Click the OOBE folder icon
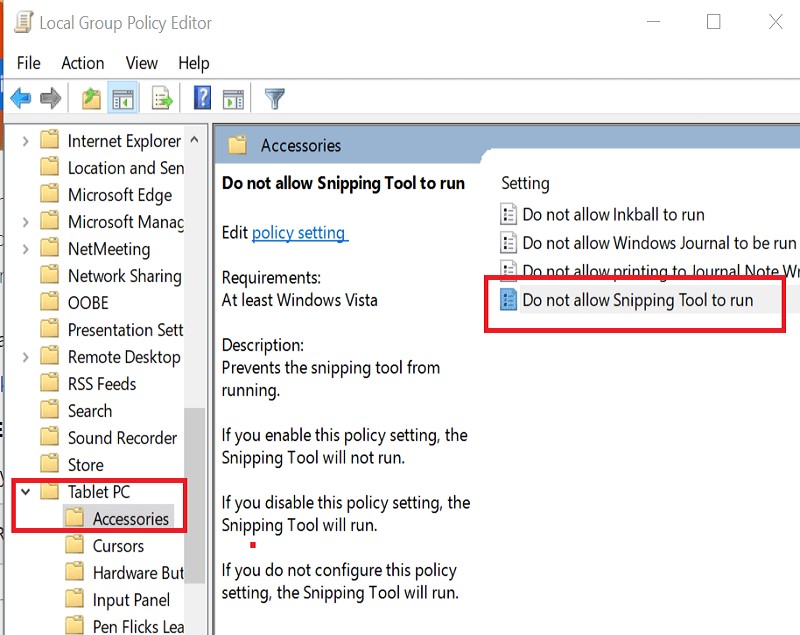 49,301
